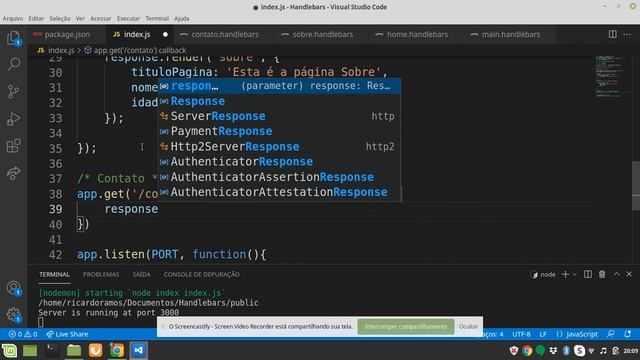Click Interromper compartilhamento button
The height and width of the screenshot is (360, 640).
406,327
